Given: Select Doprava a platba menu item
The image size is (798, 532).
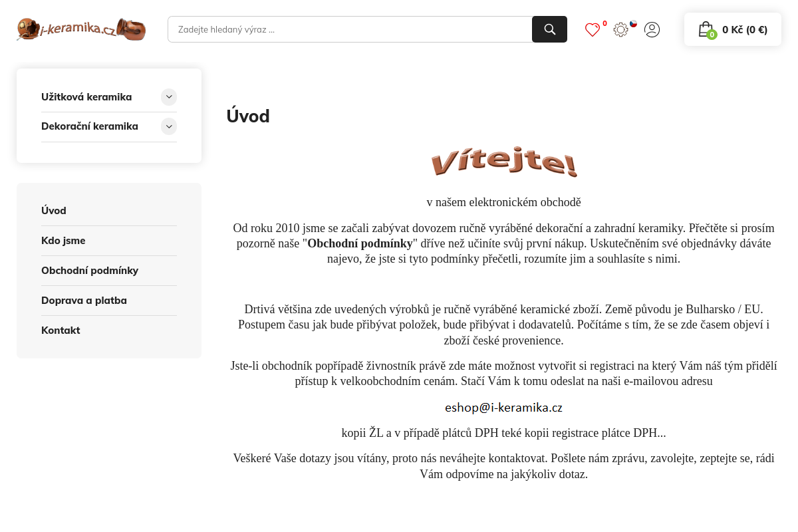Looking at the screenshot, I should coord(84,301).
